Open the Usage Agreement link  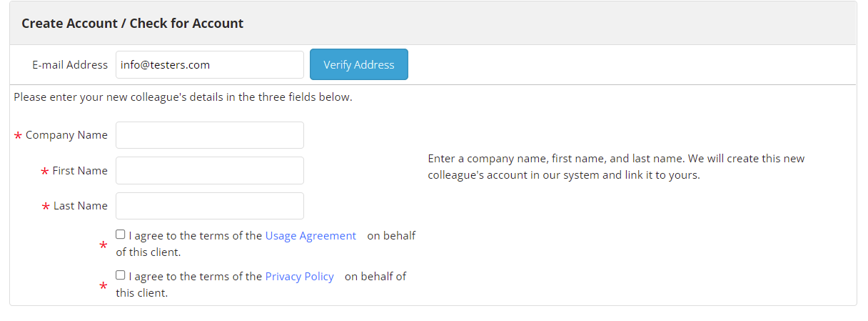(x=311, y=235)
